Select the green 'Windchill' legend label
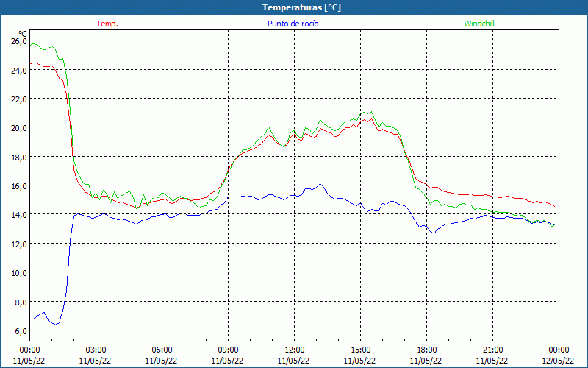This screenshot has height=368, width=588. tap(479, 24)
